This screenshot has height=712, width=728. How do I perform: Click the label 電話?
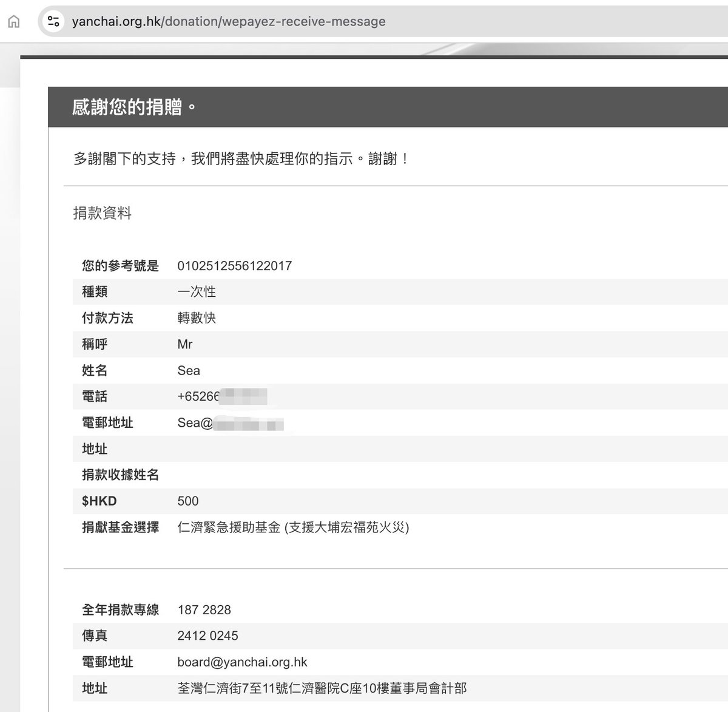tap(95, 396)
